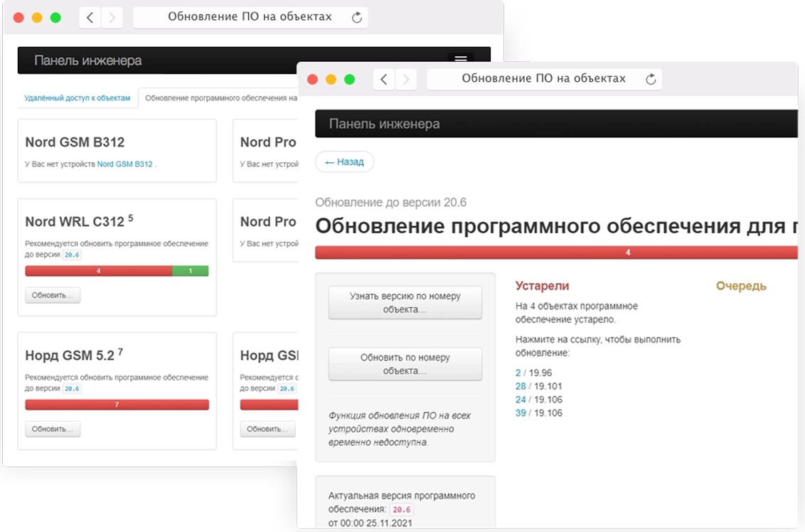Viewport: 805px width, 532px height.
Task: Click forward arrow in front browser window
Action: (406, 79)
